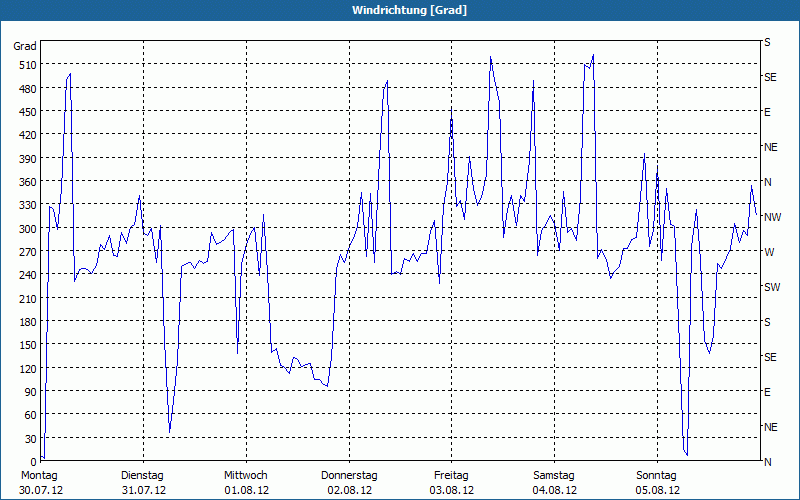This screenshot has height=500, width=800.
Task: Select the Donnerstag 02.08.12 date label
Action: pyautogui.click(x=349, y=483)
